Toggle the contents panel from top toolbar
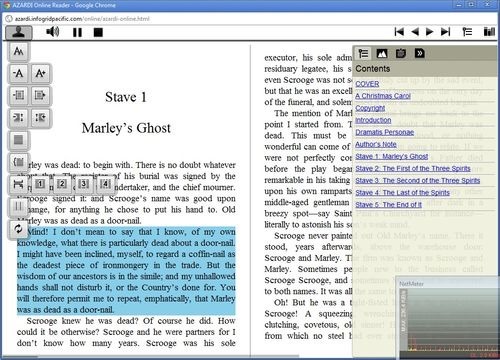Image resolution: width=500 pixels, height=360 pixels. [467, 32]
